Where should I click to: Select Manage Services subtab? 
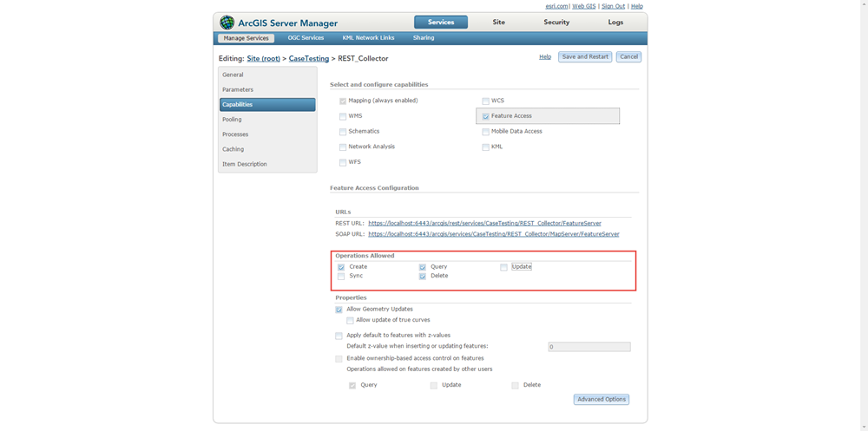(246, 38)
